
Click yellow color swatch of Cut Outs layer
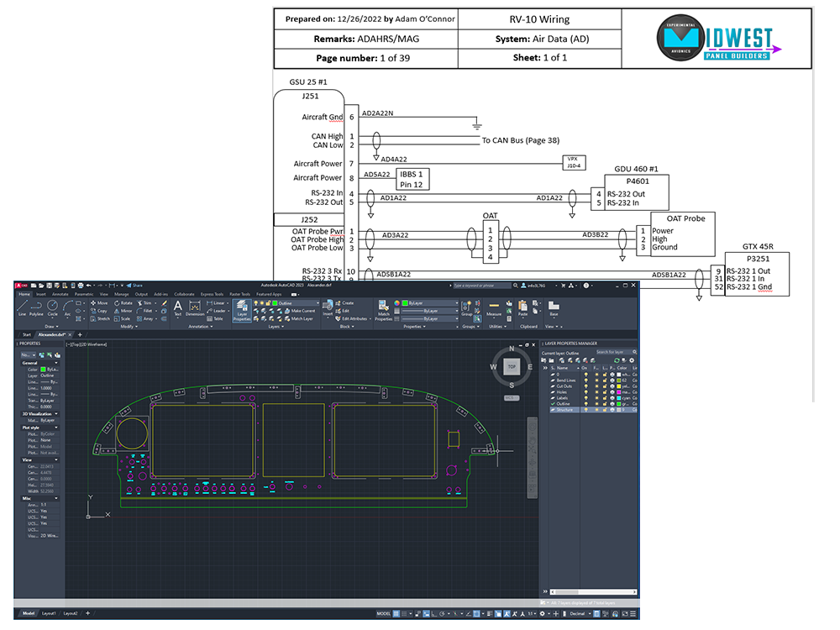click(x=619, y=386)
